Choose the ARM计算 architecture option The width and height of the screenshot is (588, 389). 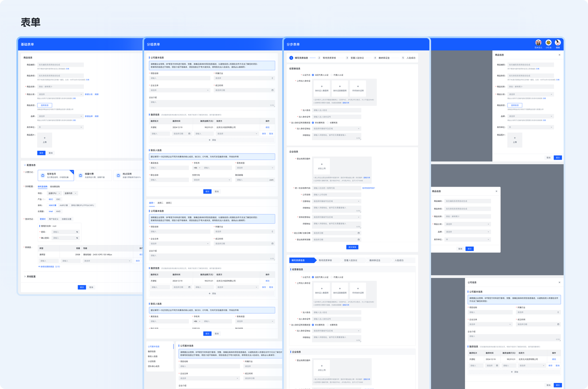tap(64, 206)
